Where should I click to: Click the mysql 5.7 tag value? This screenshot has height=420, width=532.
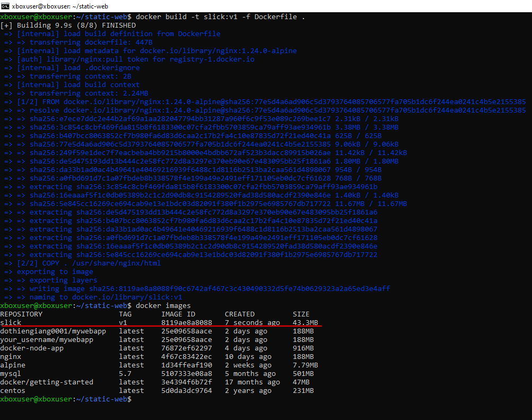pyautogui.click(x=125, y=374)
